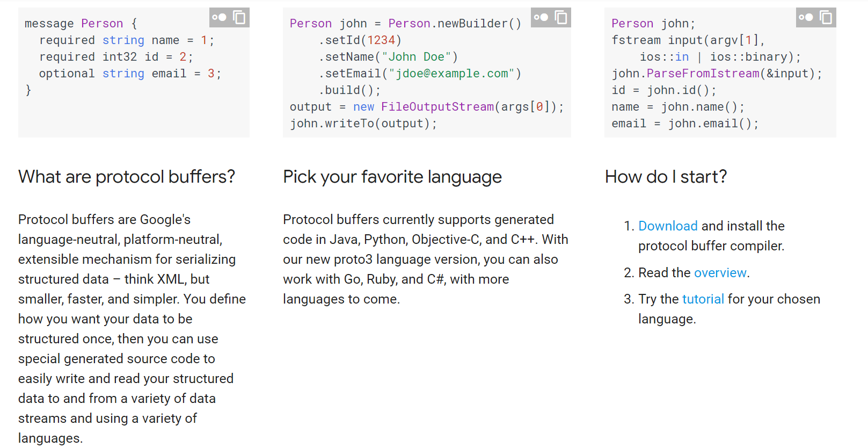The height and width of the screenshot is (447, 868).
Task: Open the tutorial link for your language
Action: [x=703, y=299]
